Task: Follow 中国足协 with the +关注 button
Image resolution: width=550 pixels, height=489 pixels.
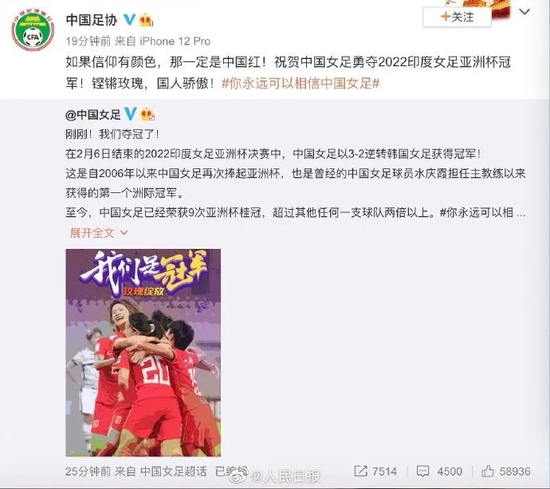Action: pos(457,17)
